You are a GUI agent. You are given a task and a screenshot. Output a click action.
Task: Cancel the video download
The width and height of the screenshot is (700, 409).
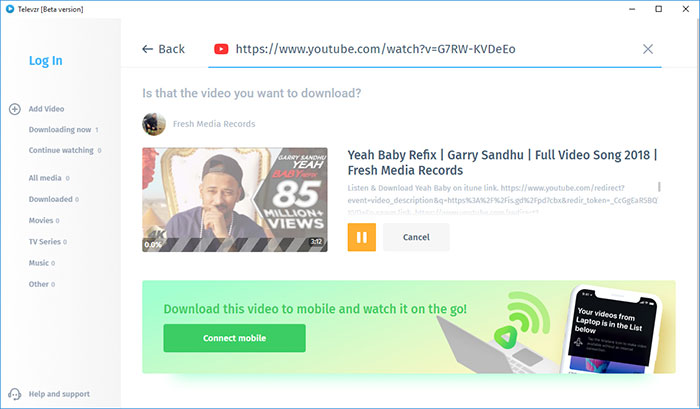coord(415,237)
